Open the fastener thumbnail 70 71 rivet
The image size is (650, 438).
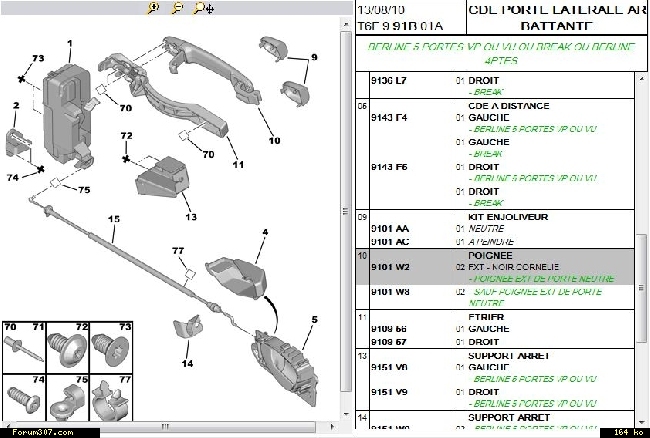pyautogui.click(x=24, y=347)
